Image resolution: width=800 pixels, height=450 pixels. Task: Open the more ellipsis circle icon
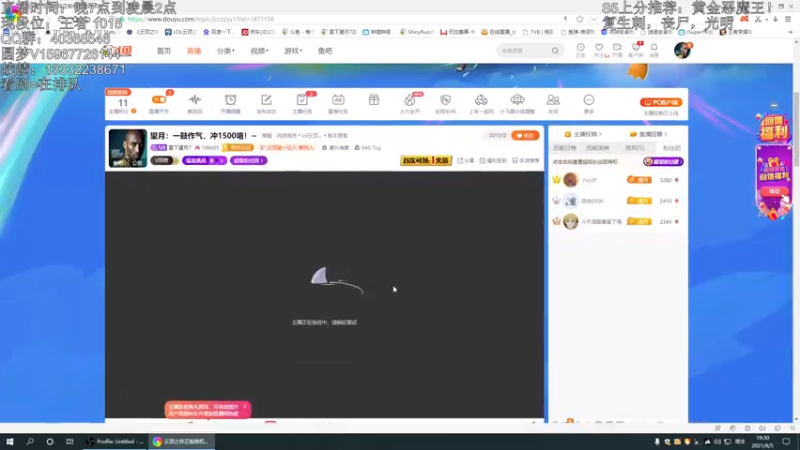pyautogui.click(x=589, y=99)
